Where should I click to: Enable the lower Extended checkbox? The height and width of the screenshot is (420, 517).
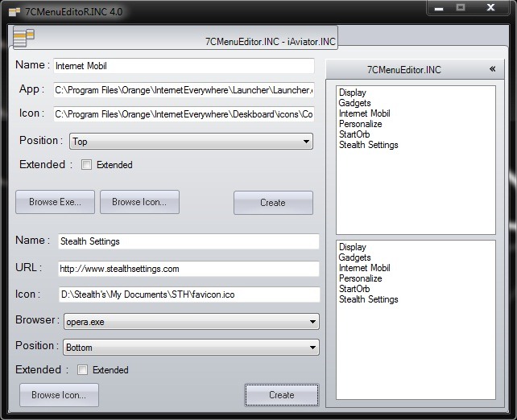click(83, 370)
